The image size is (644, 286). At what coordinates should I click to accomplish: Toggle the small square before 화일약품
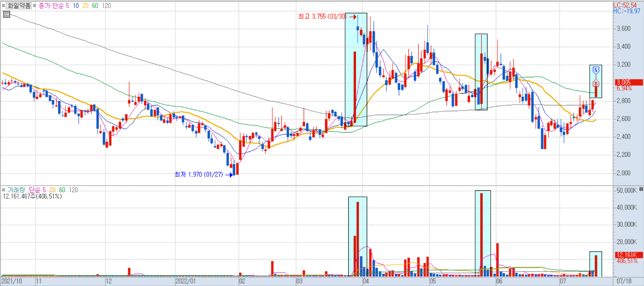click(4, 5)
